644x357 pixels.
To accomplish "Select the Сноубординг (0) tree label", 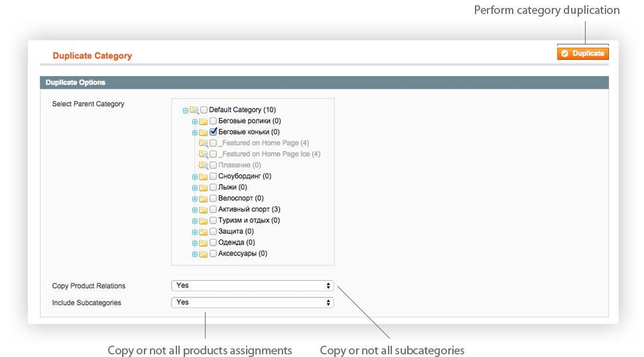I will pos(245,177).
